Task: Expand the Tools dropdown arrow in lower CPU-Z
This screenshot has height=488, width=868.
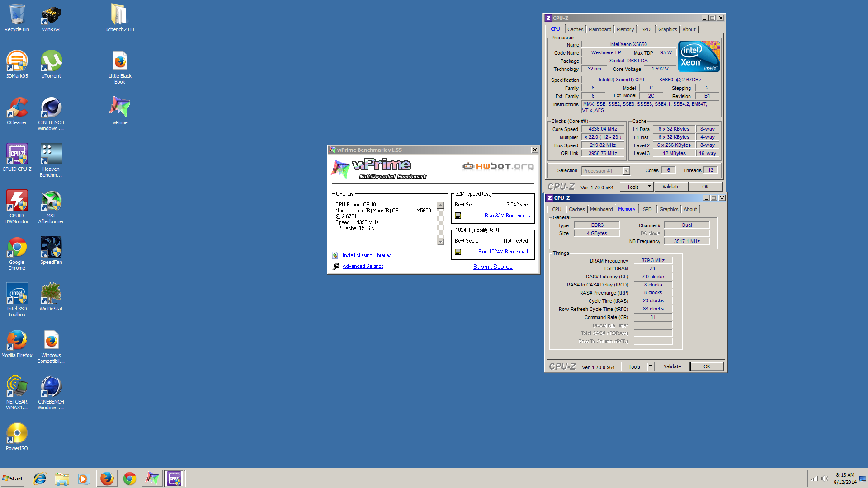Action: 651,366
